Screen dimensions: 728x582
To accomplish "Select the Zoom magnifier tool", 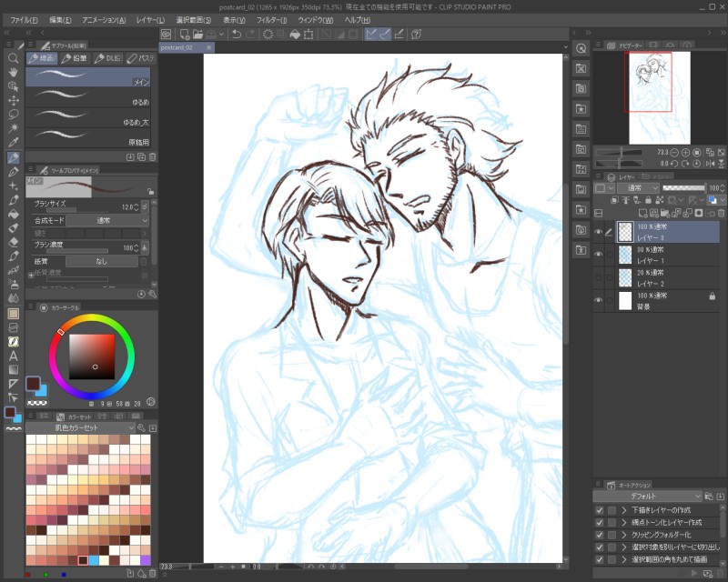I will pos(13,58).
